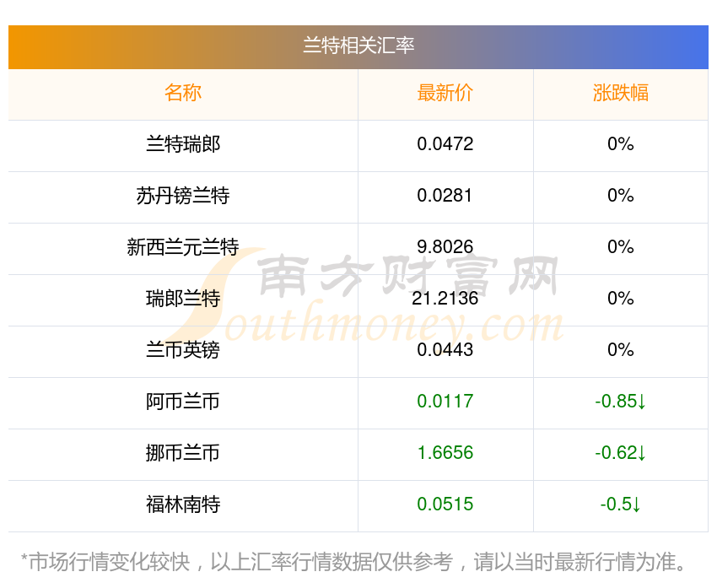Click the 福林南特 row name
This screenshot has height=588, width=717.
pyautogui.click(x=183, y=504)
